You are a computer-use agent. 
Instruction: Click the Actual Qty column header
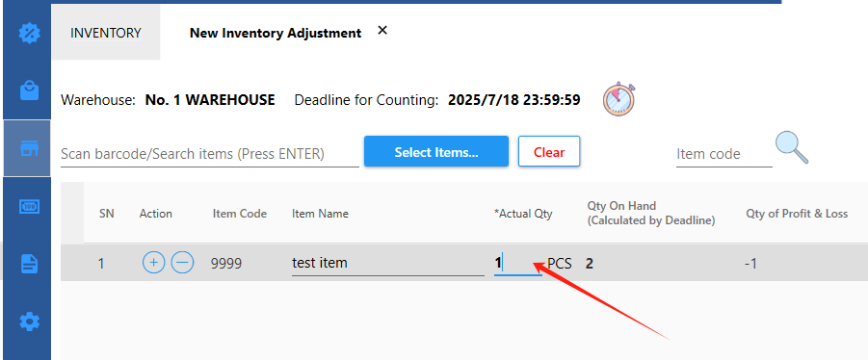pyautogui.click(x=523, y=214)
